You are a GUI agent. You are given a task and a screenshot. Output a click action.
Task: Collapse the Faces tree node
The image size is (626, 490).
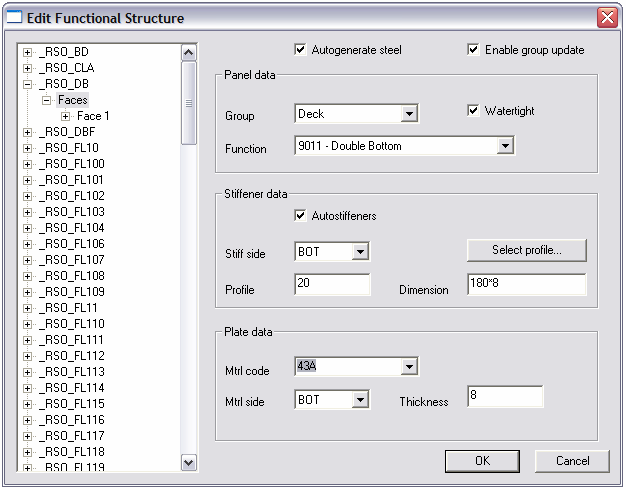[46, 100]
